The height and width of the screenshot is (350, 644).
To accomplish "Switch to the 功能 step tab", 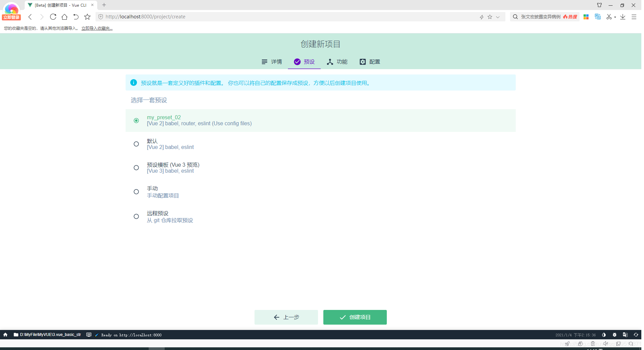I will [337, 61].
